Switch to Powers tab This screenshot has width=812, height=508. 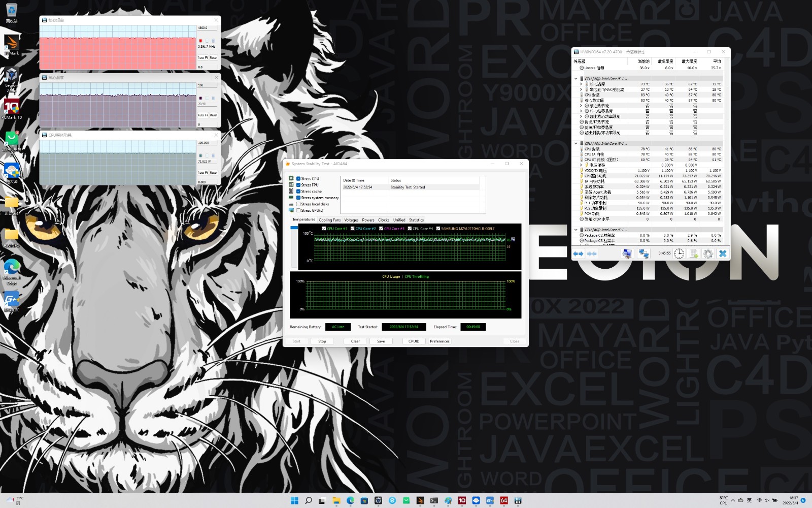368,220
